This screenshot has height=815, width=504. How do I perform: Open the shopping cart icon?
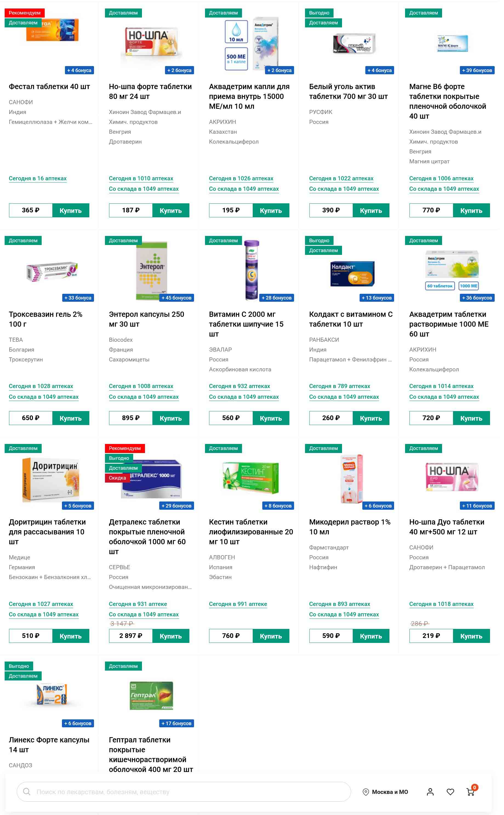tap(471, 792)
